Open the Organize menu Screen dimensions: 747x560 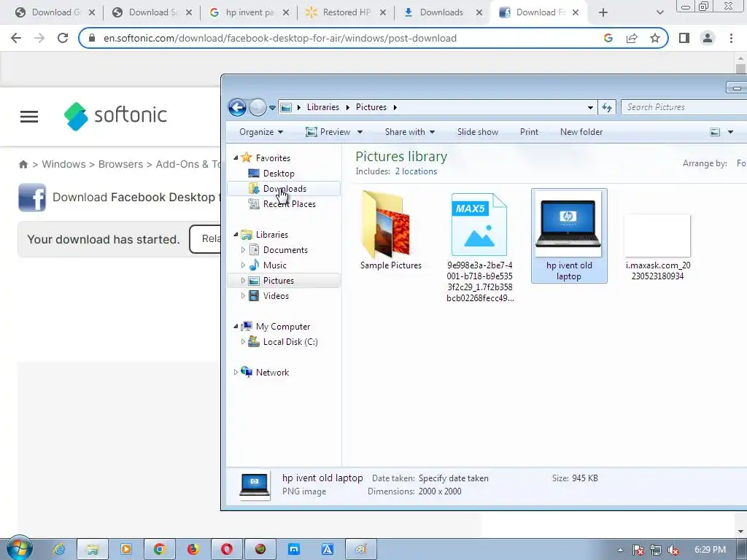tap(261, 132)
